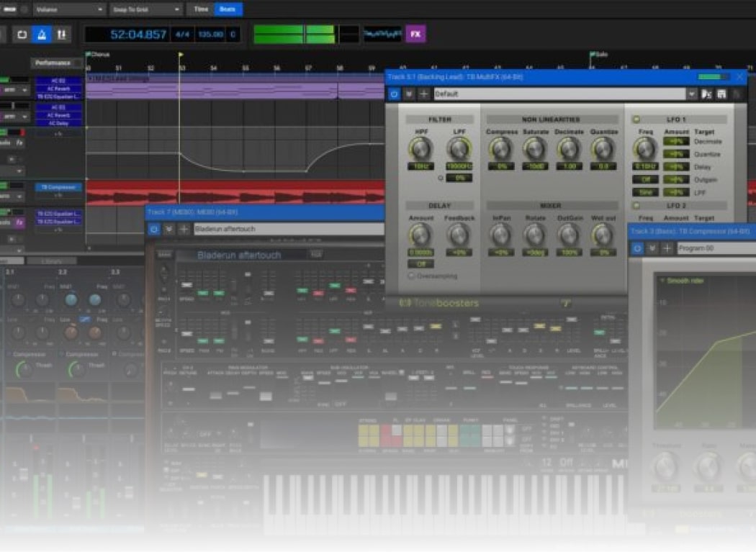Toggle the LFO 1 enable light
The image size is (756, 552).
click(x=636, y=119)
